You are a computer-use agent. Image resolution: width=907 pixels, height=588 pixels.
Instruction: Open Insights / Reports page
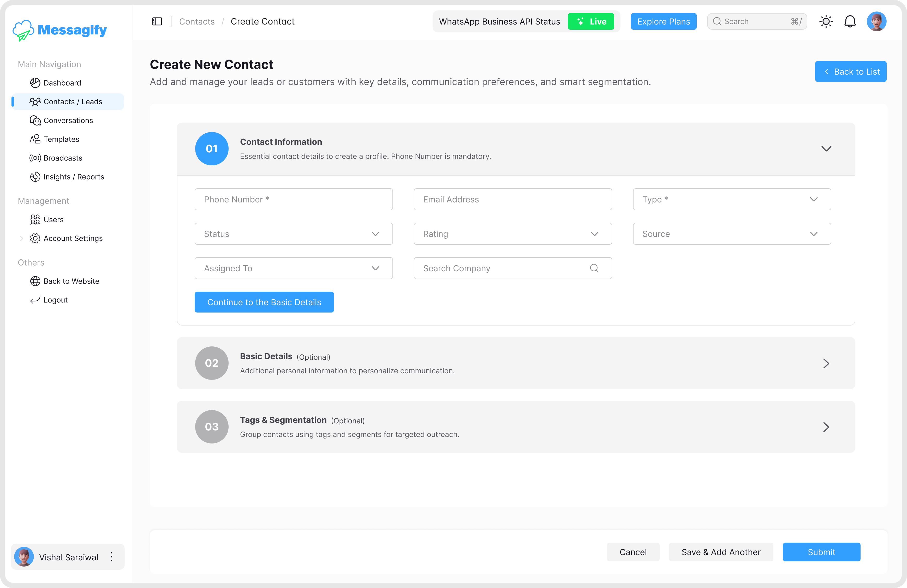[74, 177]
